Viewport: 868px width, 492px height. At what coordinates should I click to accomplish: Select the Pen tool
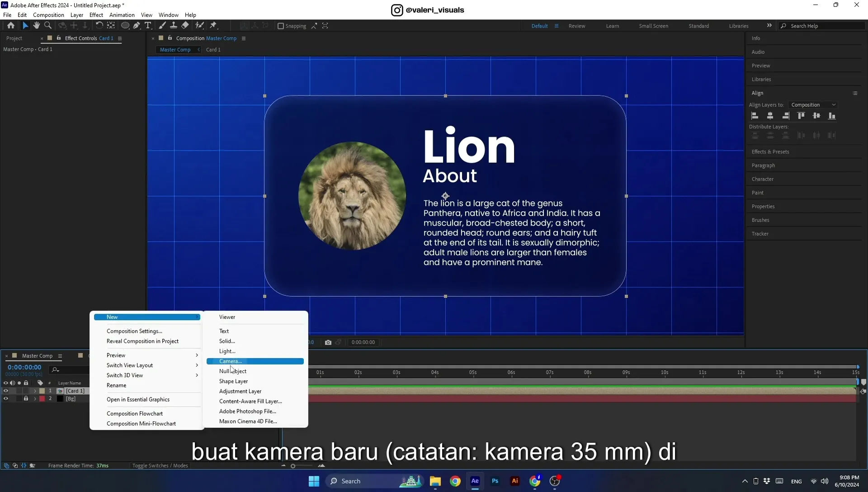click(137, 26)
